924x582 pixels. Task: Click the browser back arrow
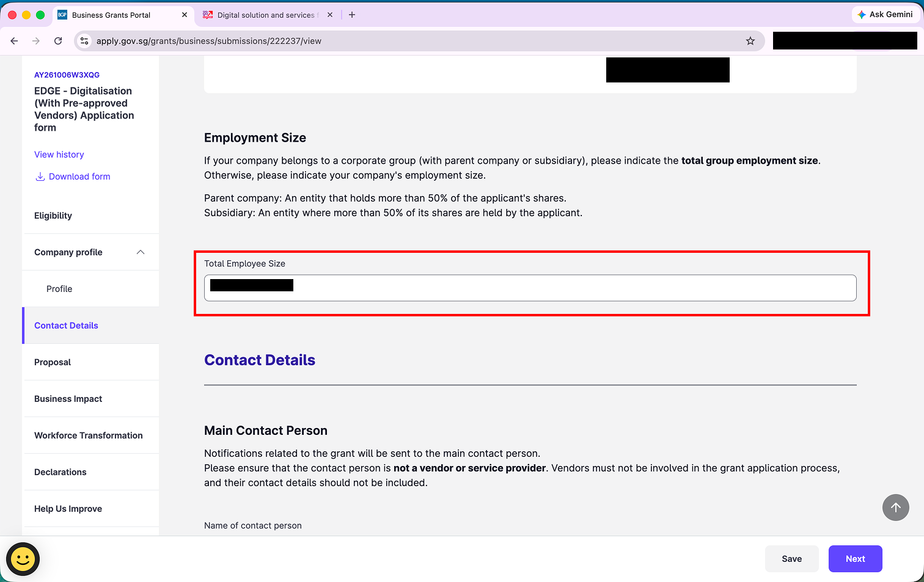(14, 41)
